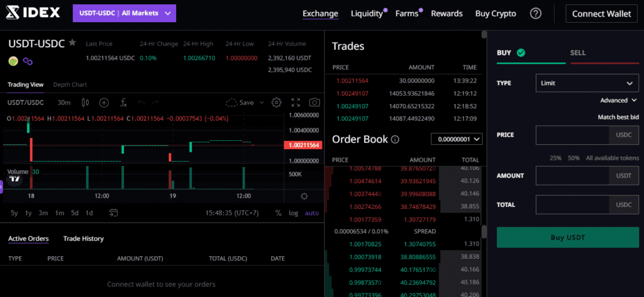Switch to the Trading View tab
Image resolution: width=644 pixels, height=297 pixels.
point(25,84)
